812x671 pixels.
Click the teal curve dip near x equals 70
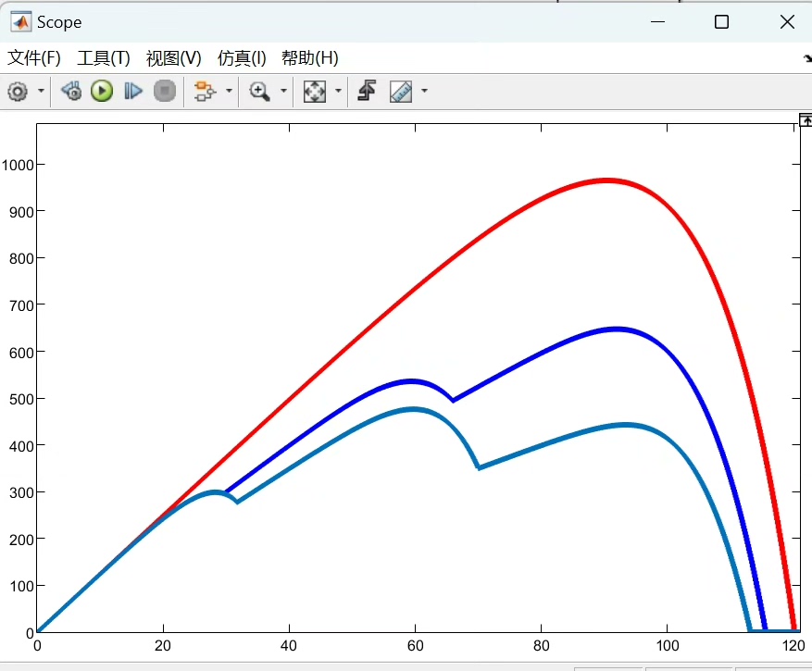[x=479, y=467]
